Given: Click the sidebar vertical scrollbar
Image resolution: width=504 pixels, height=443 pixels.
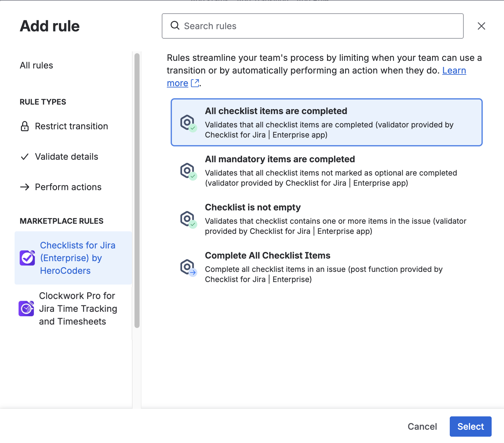Looking at the screenshot, I should (137, 190).
